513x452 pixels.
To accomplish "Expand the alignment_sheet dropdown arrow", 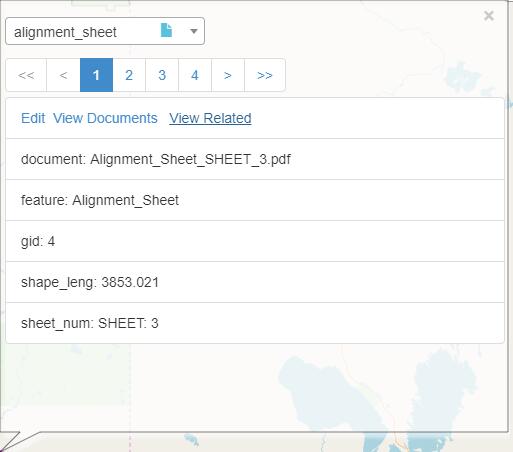I will (x=194, y=31).
